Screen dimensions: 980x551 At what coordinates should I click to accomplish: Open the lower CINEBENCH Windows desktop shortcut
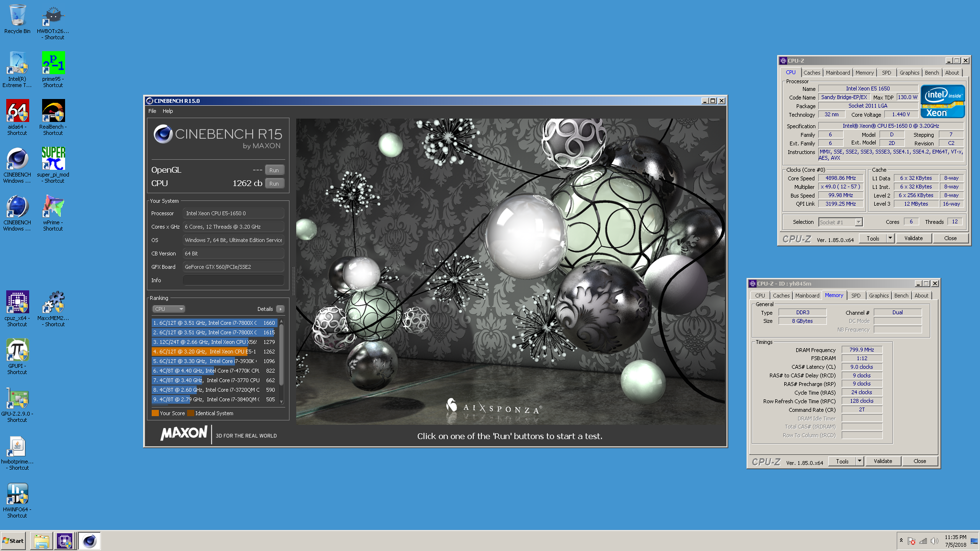pyautogui.click(x=17, y=213)
